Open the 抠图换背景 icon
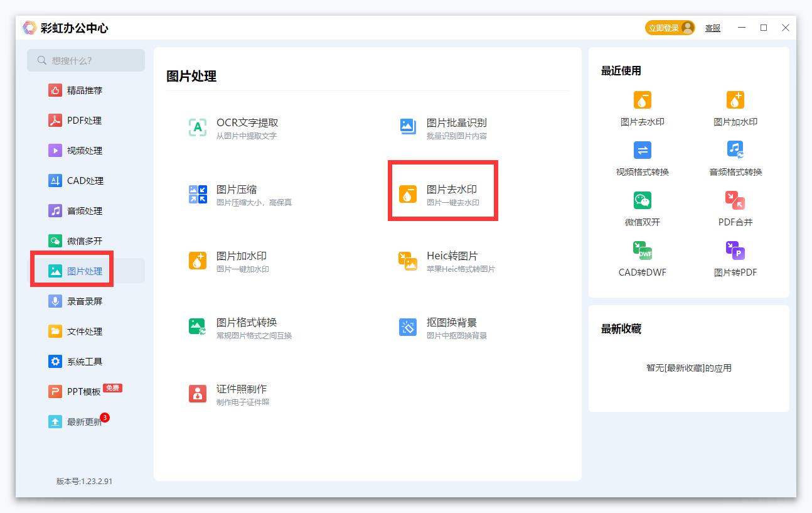Image resolution: width=812 pixels, height=513 pixels. click(408, 327)
